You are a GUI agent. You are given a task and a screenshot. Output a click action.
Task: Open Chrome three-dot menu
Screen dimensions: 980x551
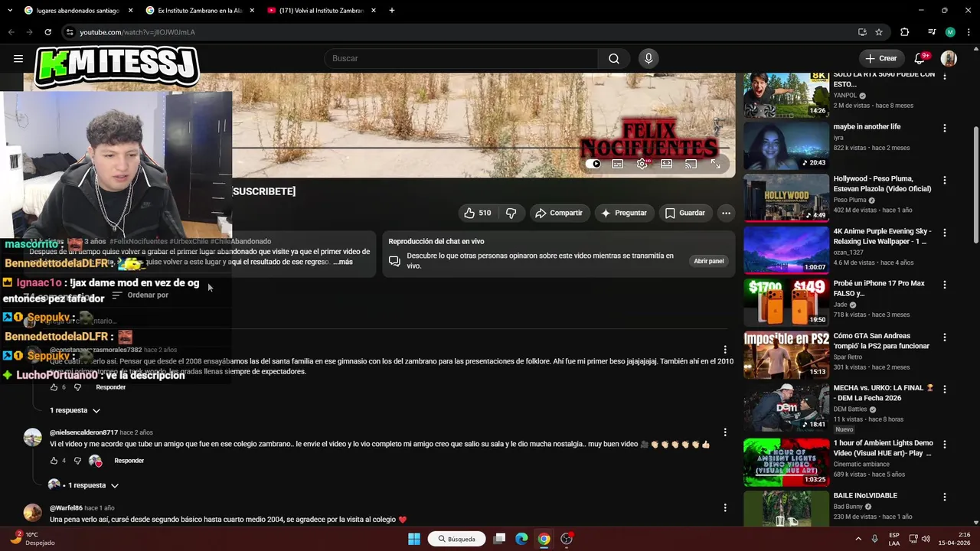pyautogui.click(x=969, y=32)
